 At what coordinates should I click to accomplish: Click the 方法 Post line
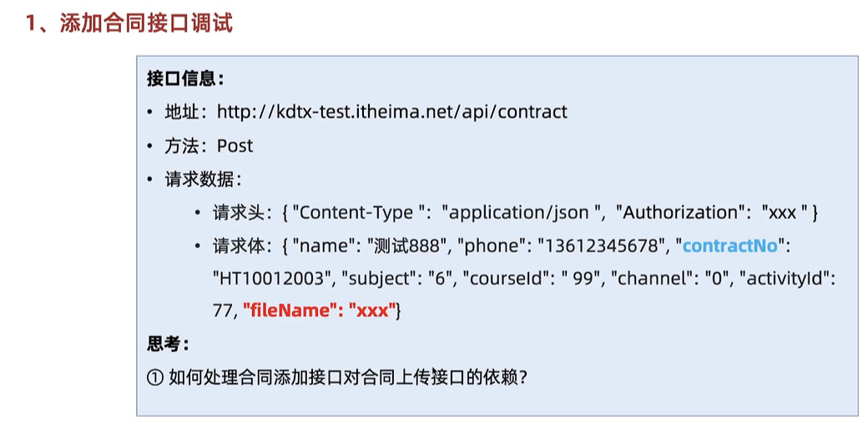tap(209, 145)
